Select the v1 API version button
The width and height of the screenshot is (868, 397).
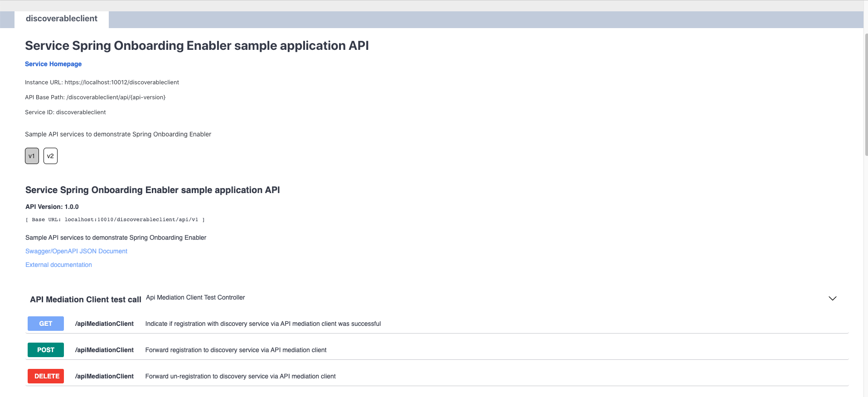click(32, 156)
